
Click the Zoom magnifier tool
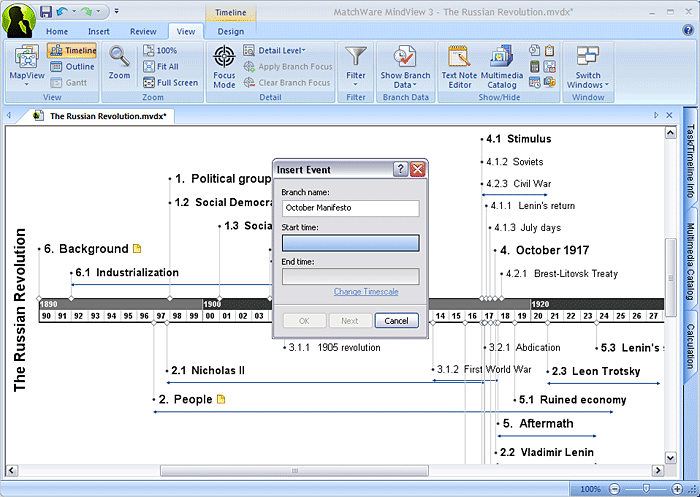(x=119, y=62)
